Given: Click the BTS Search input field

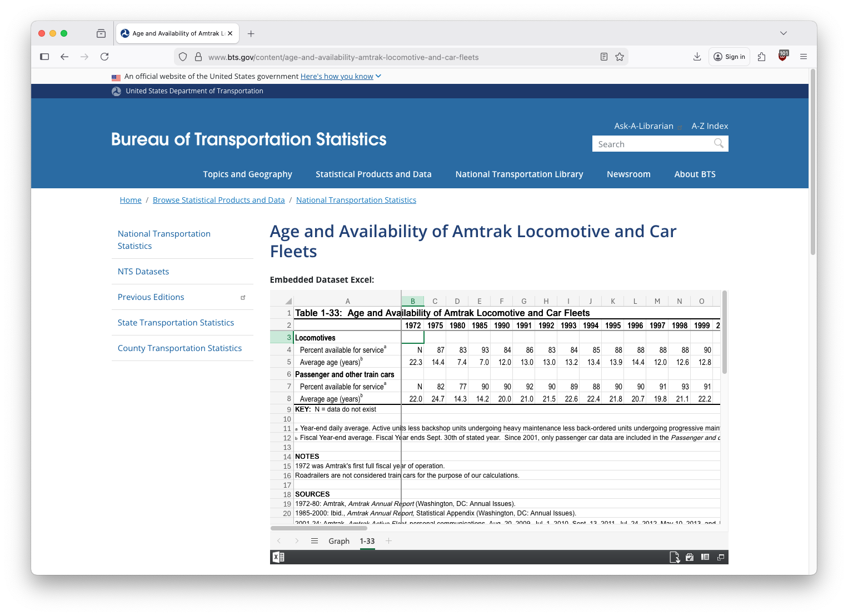Looking at the screenshot, I should point(653,144).
